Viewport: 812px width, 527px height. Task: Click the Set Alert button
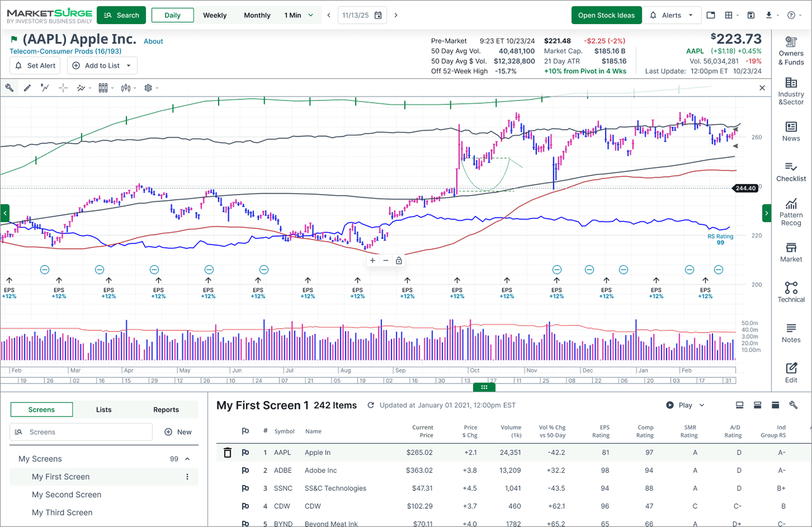pos(35,66)
